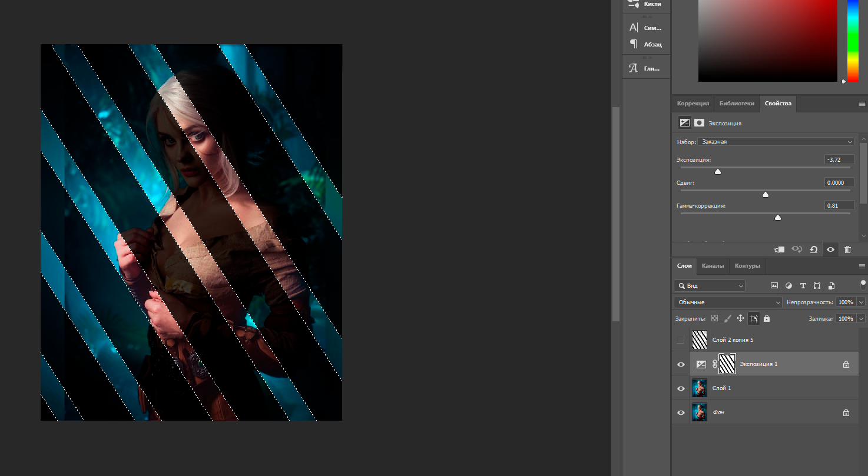Open the Кисти (Brushes) panel icon
The width and height of the screenshot is (868, 476).
point(634,4)
